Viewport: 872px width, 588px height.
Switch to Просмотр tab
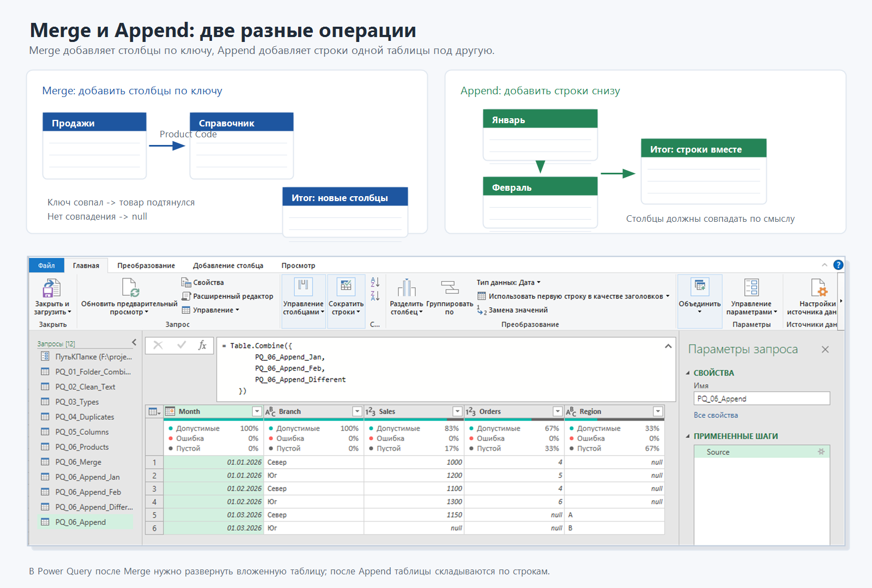pyautogui.click(x=298, y=265)
